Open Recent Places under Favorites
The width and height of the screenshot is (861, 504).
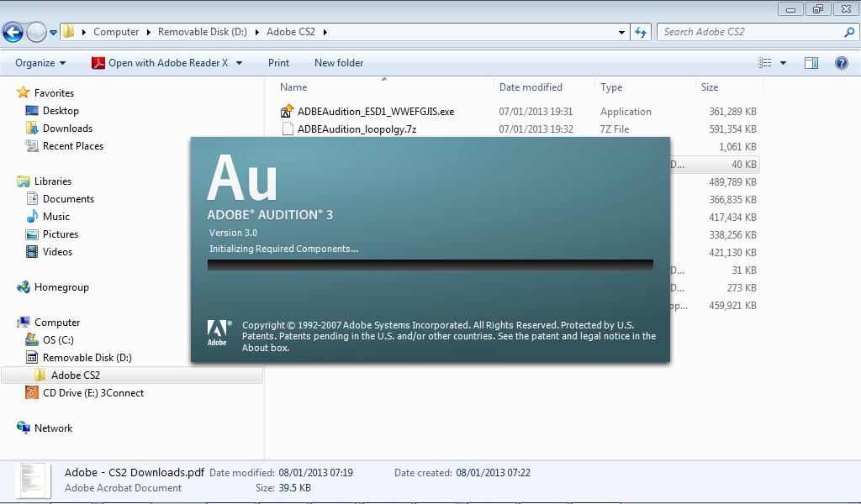click(x=73, y=146)
